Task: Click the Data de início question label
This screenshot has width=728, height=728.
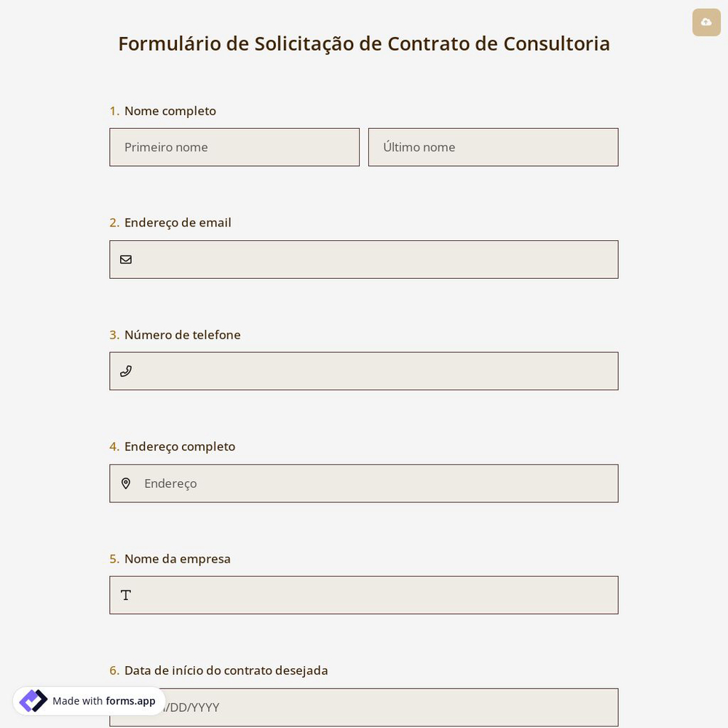Action: pyautogui.click(x=226, y=670)
